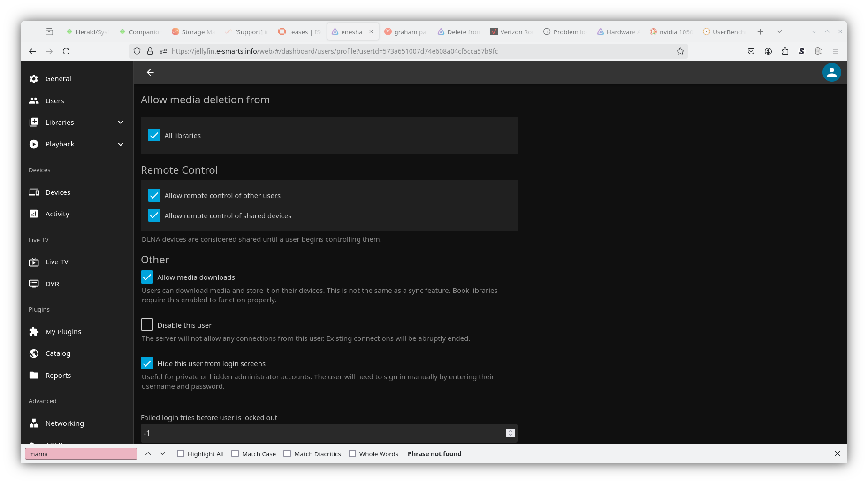Open the Firefox hamburger application menu
This screenshot has height=484, width=868.
click(x=835, y=51)
